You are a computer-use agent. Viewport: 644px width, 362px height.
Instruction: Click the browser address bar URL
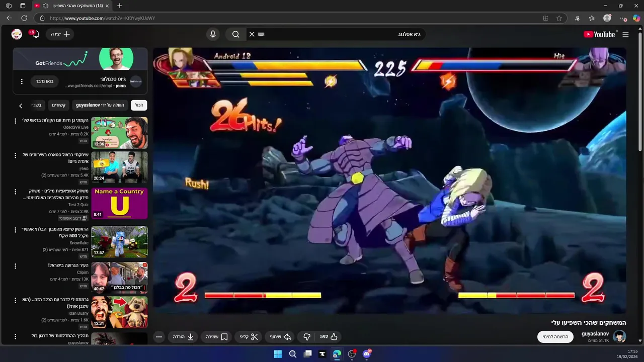click(x=102, y=18)
